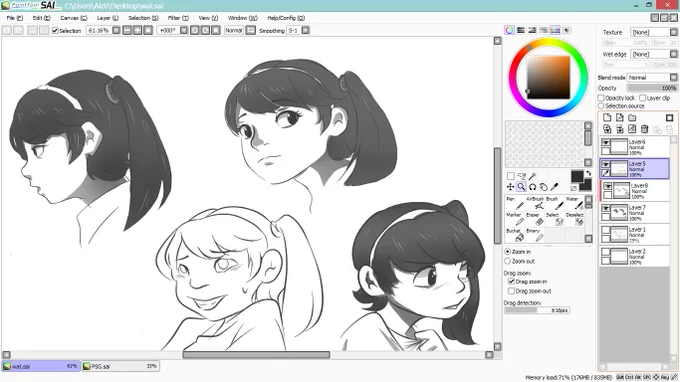Open the Layer menu
Image resolution: width=680 pixels, height=382 pixels.
[107, 18]
